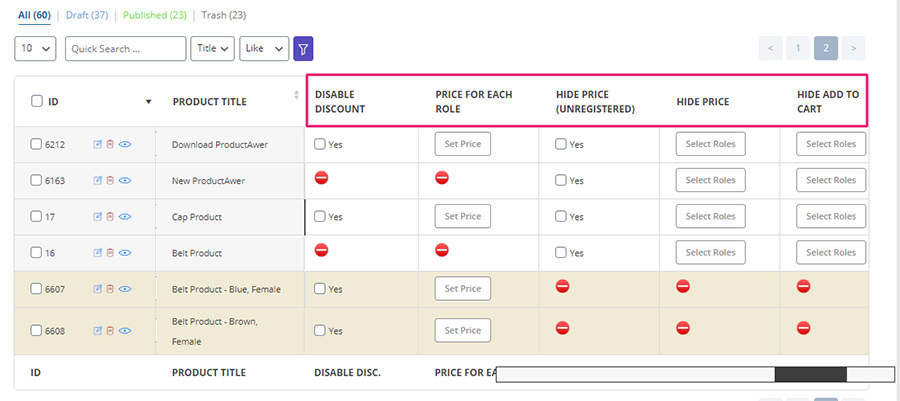
Task: Preview Cap Product with eye icon
Action: point(125,217)
